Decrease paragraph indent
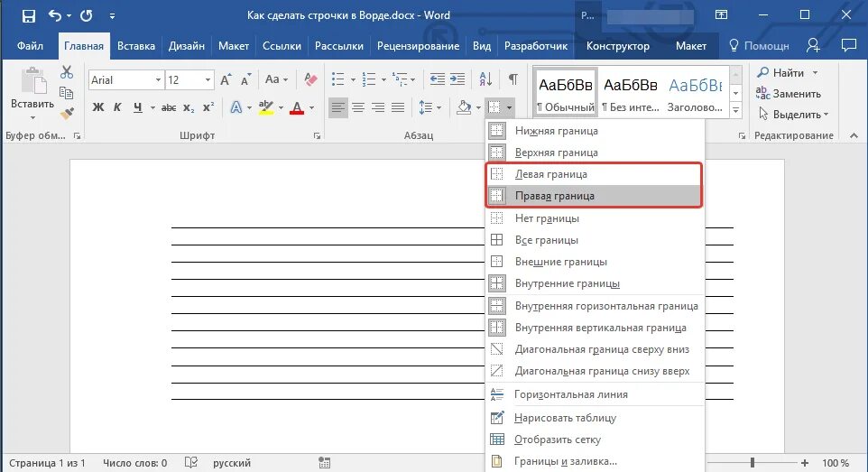Viewport: 868px width, 472px height. [438, 79]
